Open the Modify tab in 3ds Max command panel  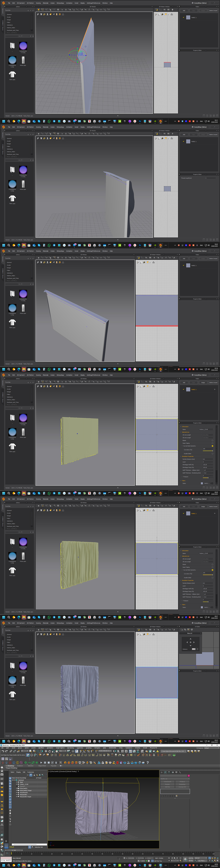165,772
